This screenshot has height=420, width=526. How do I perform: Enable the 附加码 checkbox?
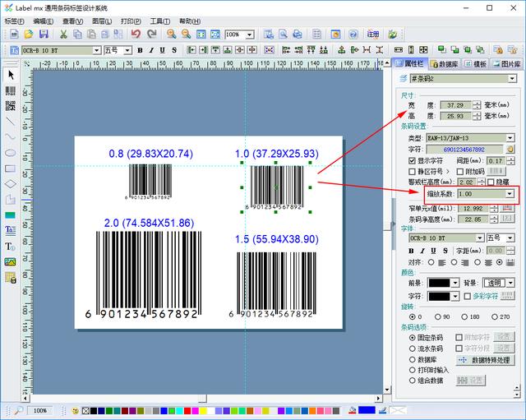(x=460, y=172)
